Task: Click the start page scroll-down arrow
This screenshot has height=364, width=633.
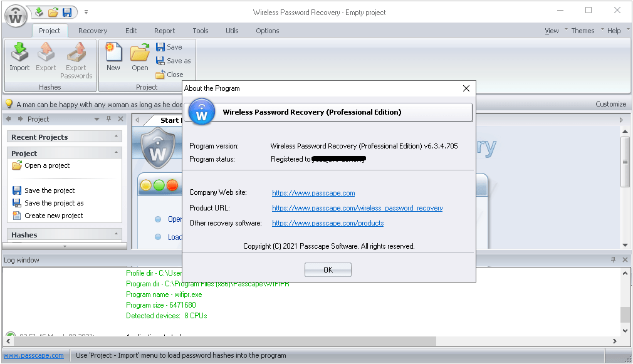Action: [x=625, y=244]
